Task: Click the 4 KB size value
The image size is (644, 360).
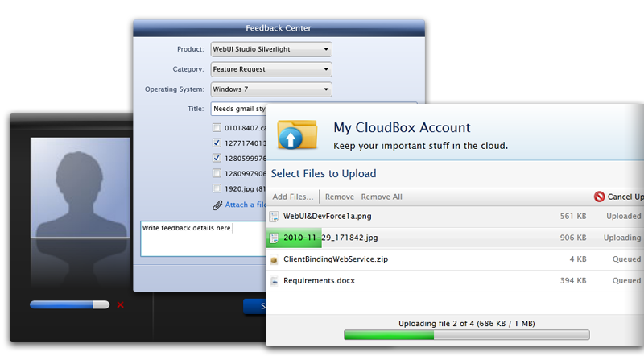Action: 578,259
